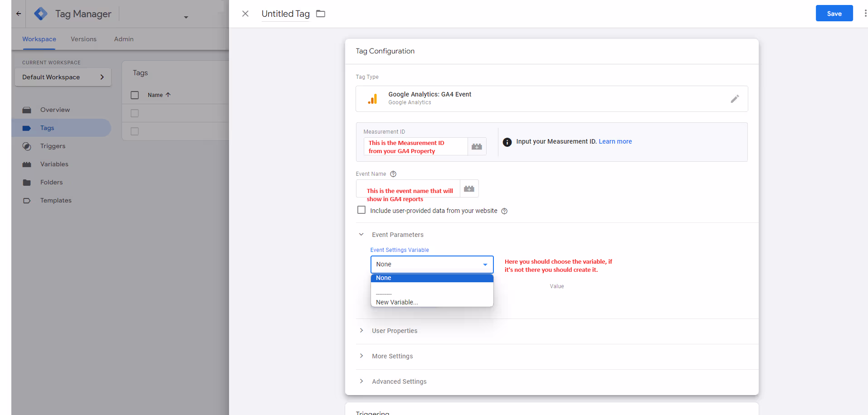Select the Google Analytics: GA4 Event tag type

point(552,99)
